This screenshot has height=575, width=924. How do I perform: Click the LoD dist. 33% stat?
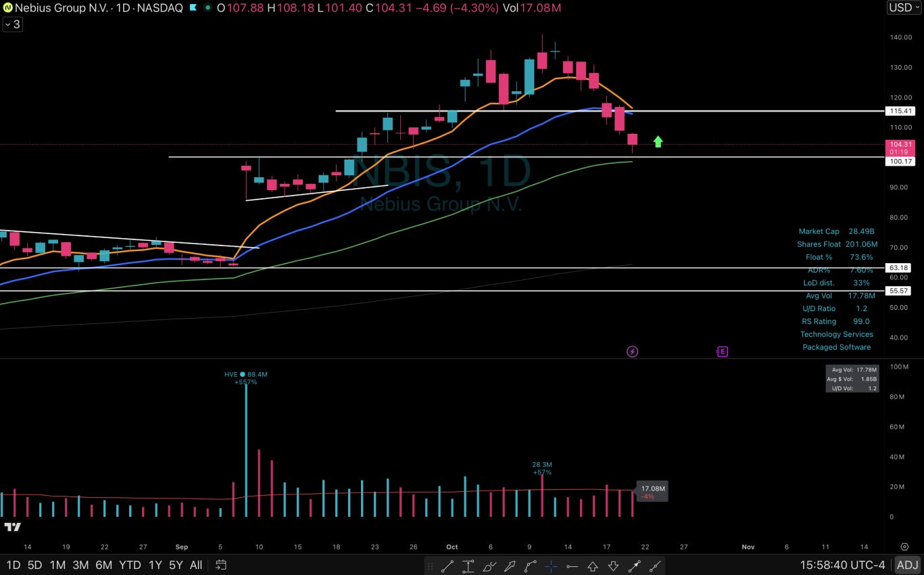coord(836,283)
